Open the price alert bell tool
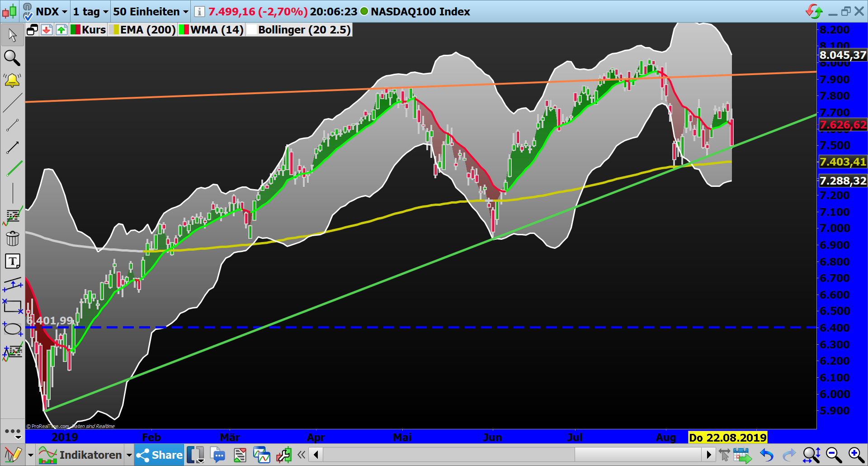 [x=12, y=80]
